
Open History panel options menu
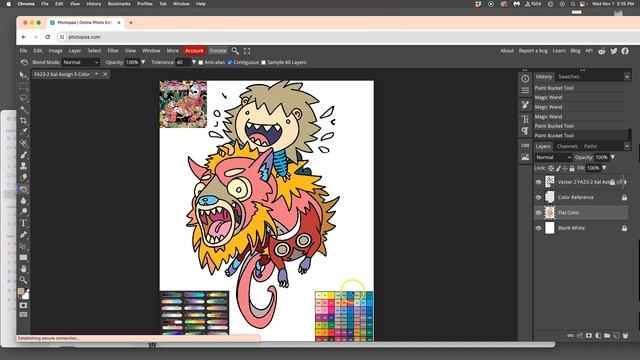(x=627, y=77)
